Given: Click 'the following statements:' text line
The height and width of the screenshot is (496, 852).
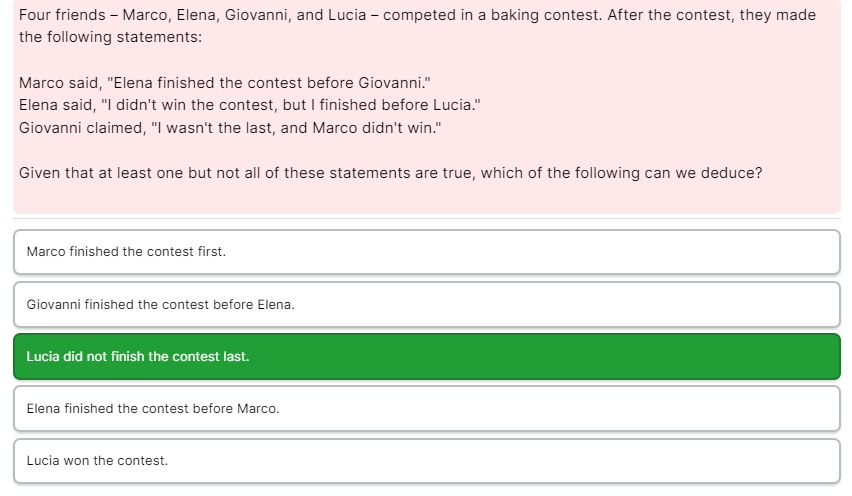Looking at the screenshot, I should click(x=110, y=37).
